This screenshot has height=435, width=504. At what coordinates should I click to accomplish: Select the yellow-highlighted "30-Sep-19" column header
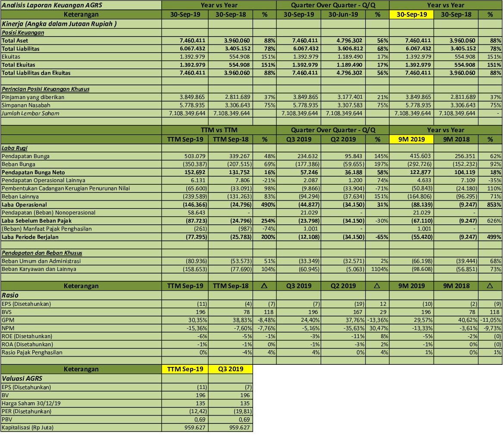click(411, 15)
